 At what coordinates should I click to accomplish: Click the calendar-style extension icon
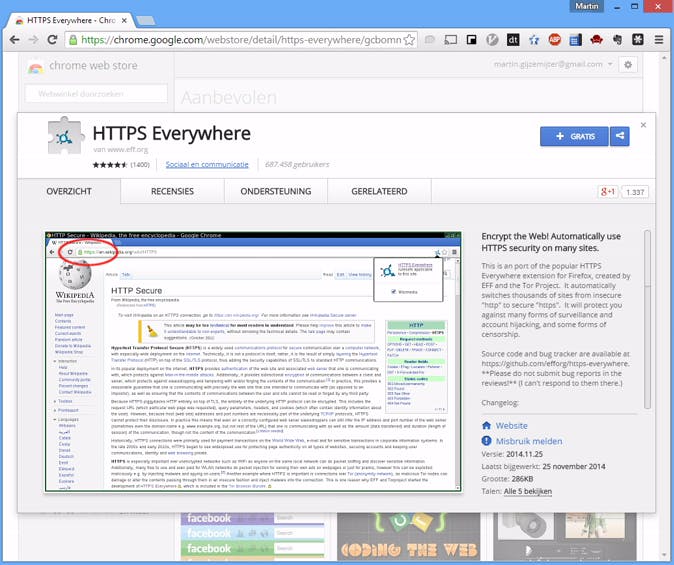point(575,40)
